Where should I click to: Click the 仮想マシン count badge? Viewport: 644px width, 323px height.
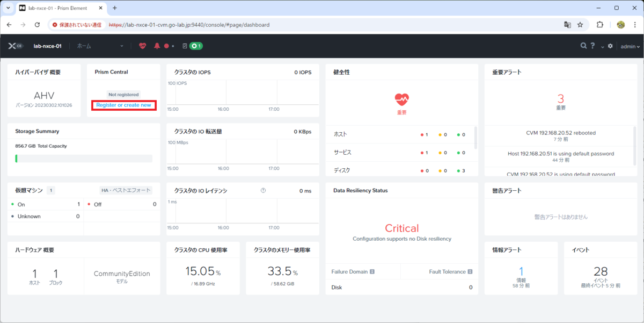50,190
